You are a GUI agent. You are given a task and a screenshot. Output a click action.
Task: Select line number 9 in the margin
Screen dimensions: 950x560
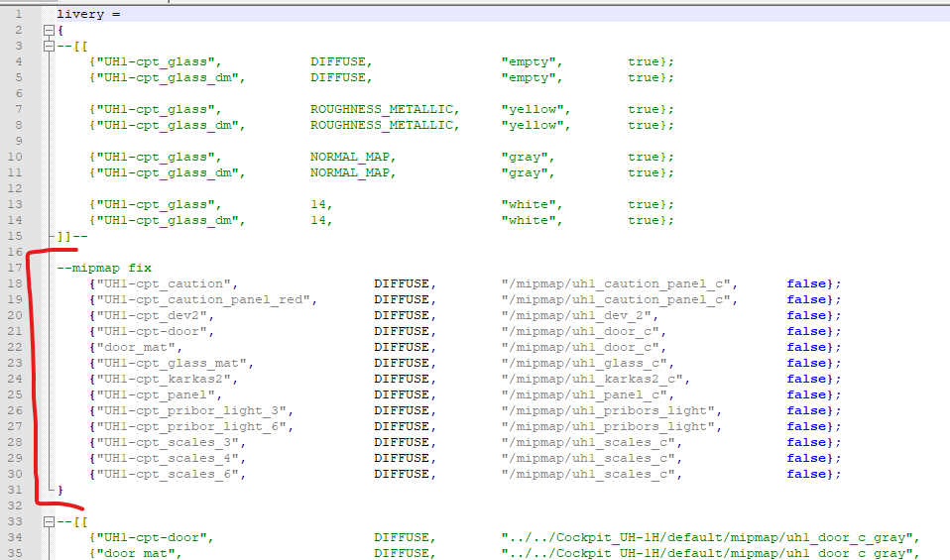[19, 141]
